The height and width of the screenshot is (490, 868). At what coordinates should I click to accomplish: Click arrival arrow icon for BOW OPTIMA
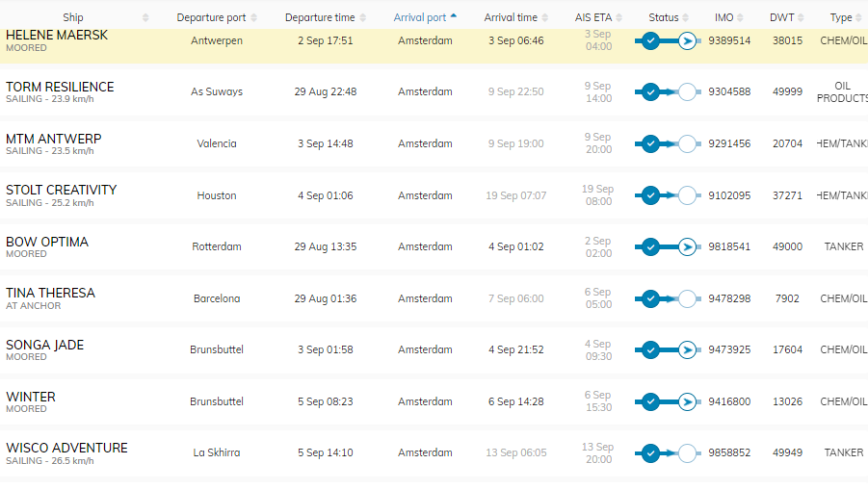point(687,247)
